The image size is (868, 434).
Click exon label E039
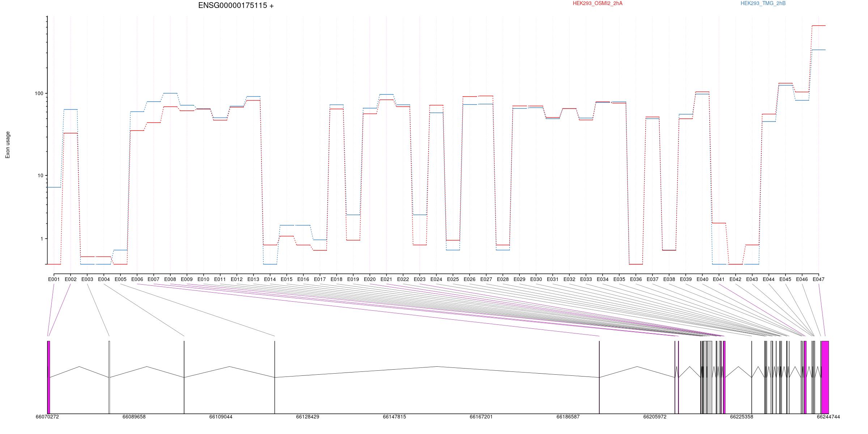coord(686,279)
